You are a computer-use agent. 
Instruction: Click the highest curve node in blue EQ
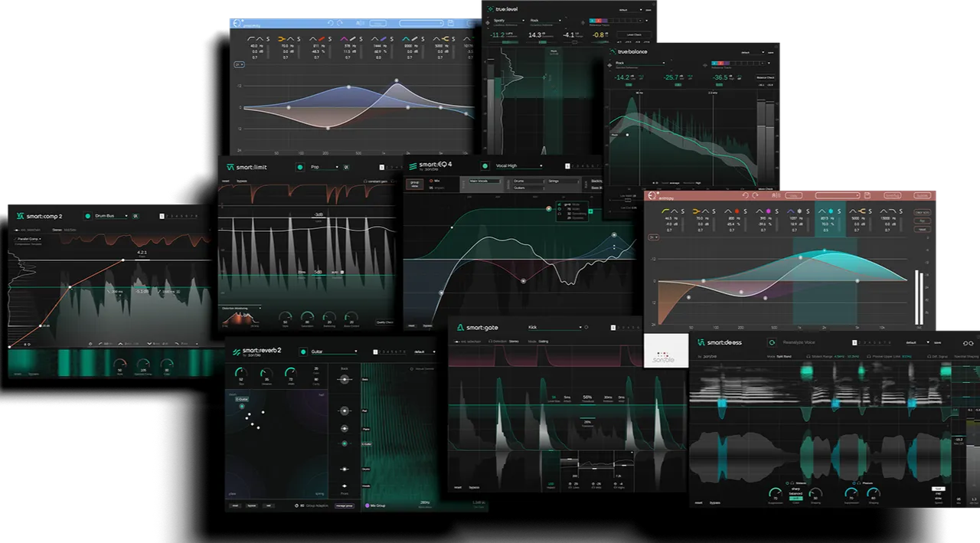396,80
